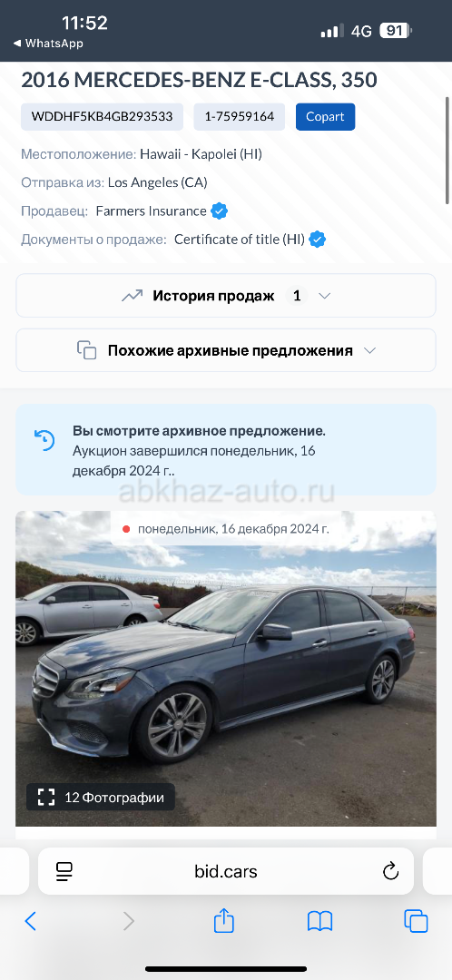Select the lot number 1-75959164 chip

click(240, 117)
